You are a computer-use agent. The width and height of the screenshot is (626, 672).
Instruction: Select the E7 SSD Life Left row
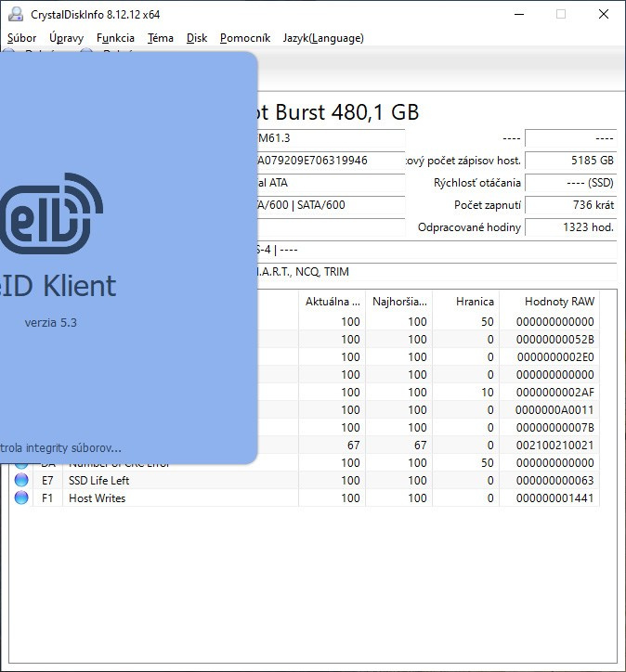[x=304, y=481]
